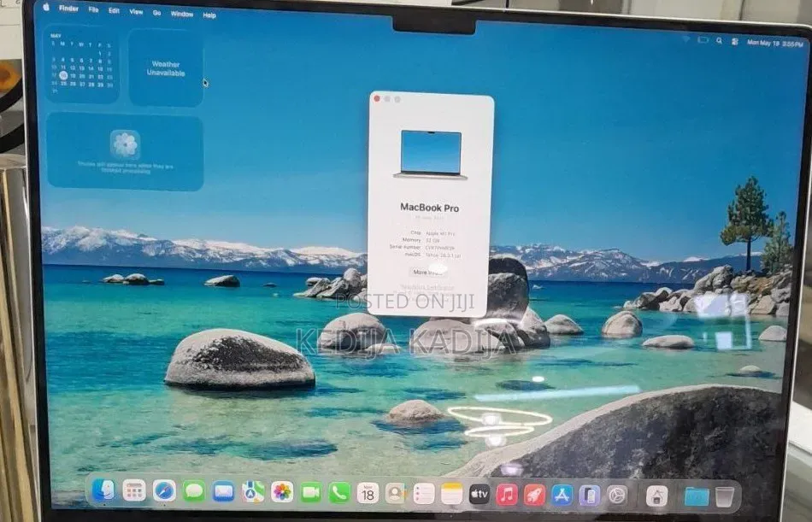Click the Weather Unavailable widget
Screen dimensions: 812x522
166,67
